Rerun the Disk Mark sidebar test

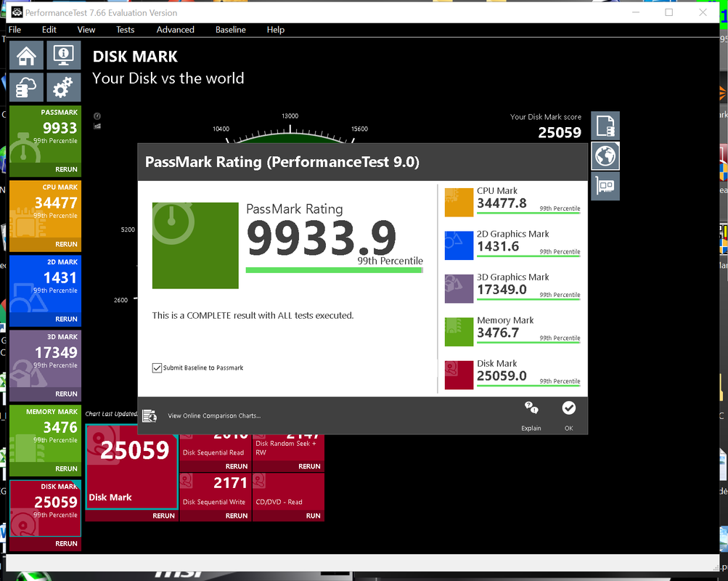tap(66, 543)
